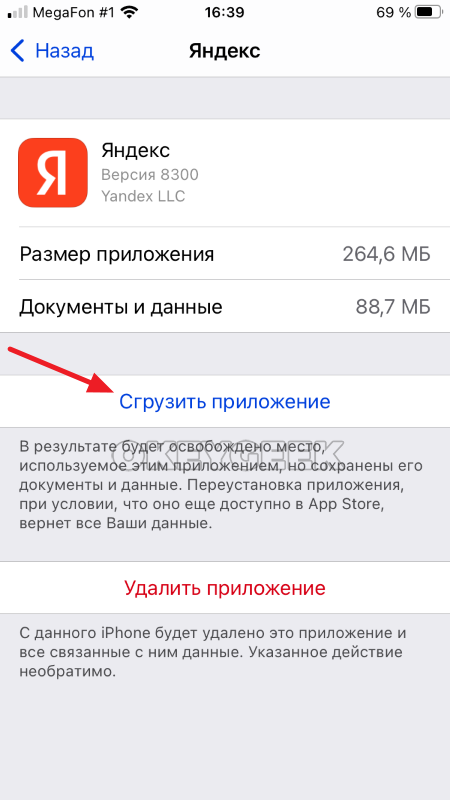
Task: Tap the red Yandex app icon
Action: [x=53, y=173]
